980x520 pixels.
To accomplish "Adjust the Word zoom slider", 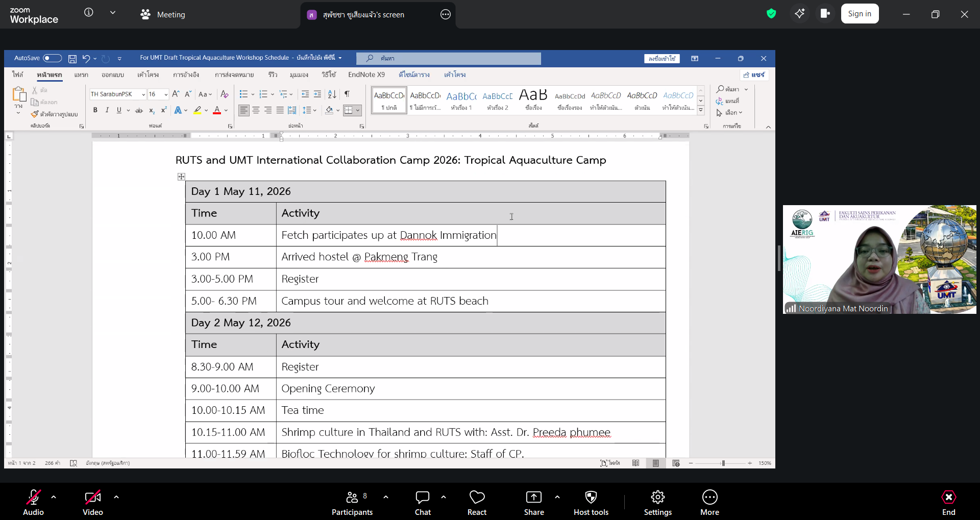I will point(723,463).
